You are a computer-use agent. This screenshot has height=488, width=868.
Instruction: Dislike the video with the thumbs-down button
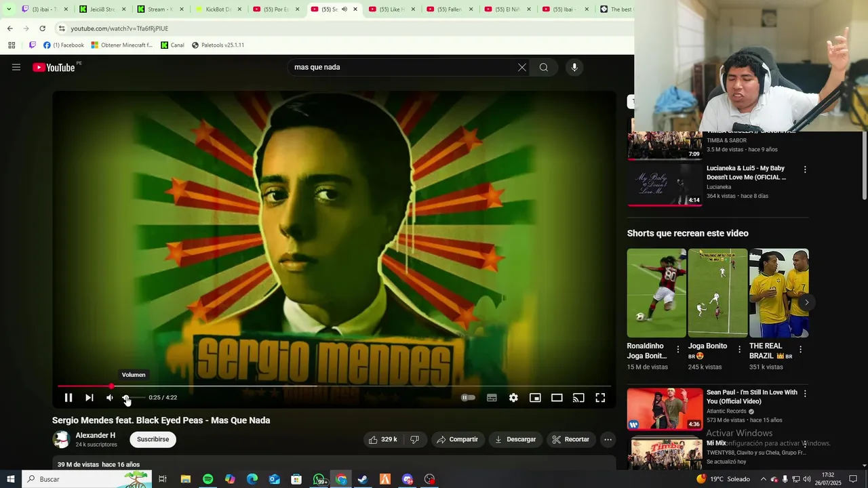(415, 439)
